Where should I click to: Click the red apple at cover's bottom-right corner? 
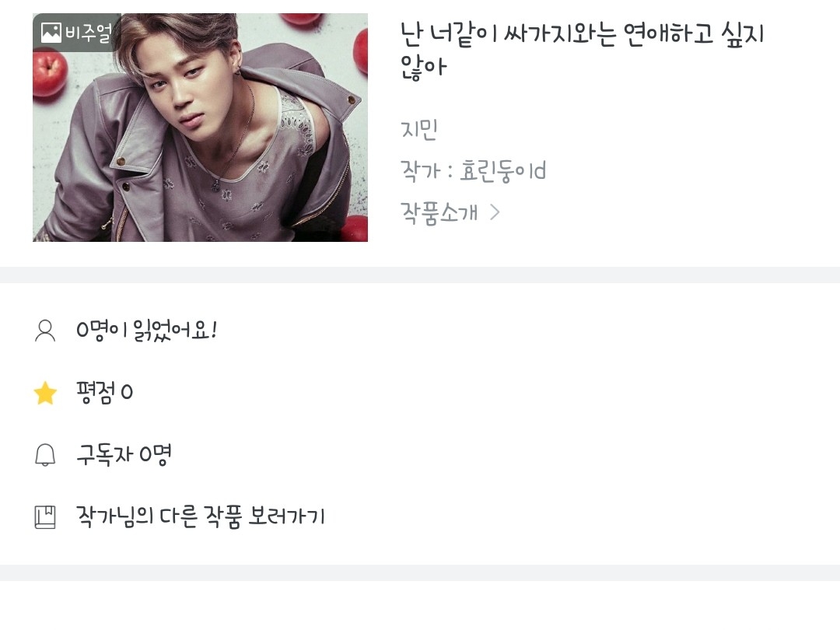click(354, 229)
